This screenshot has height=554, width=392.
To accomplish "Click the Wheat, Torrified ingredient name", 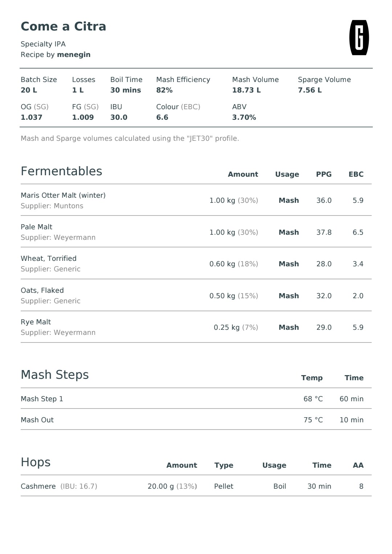I will (x=49, y=258).
